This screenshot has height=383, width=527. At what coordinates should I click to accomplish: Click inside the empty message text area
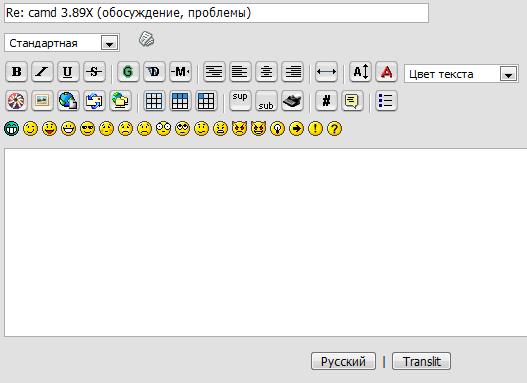coord(266,242)
